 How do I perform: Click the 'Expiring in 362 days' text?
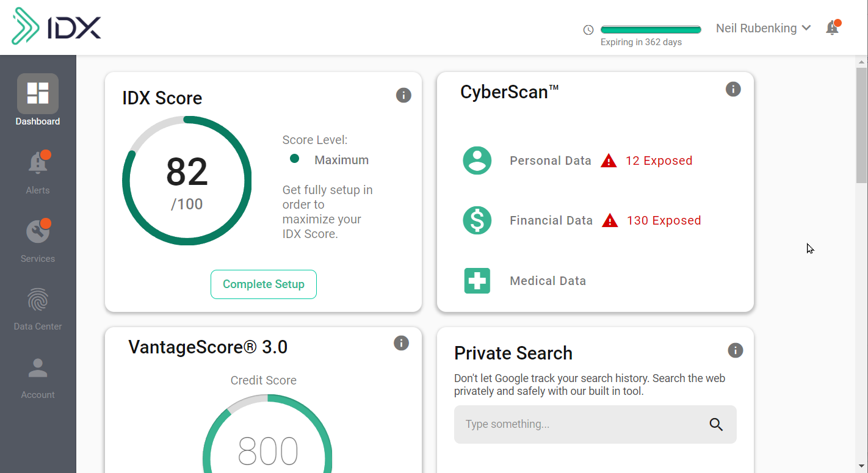641,42
